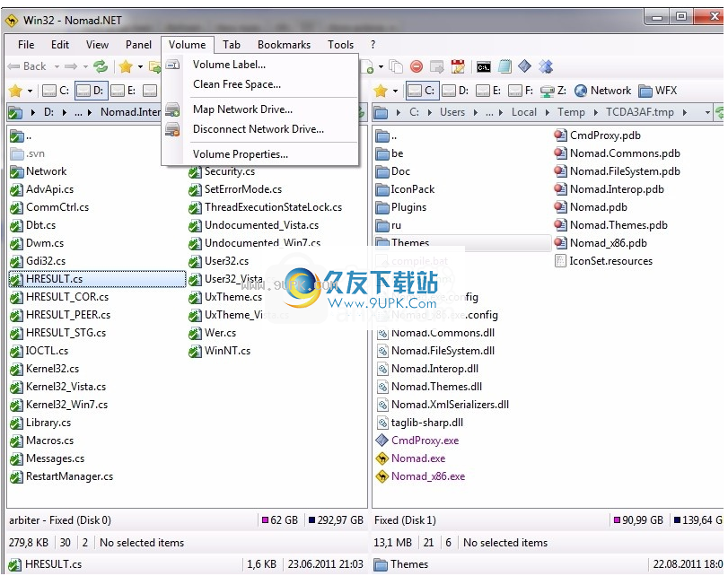This screenshot has height=576, width=728.
Task: Click the left panel favorites star
Action: click(x=15, y=91)
